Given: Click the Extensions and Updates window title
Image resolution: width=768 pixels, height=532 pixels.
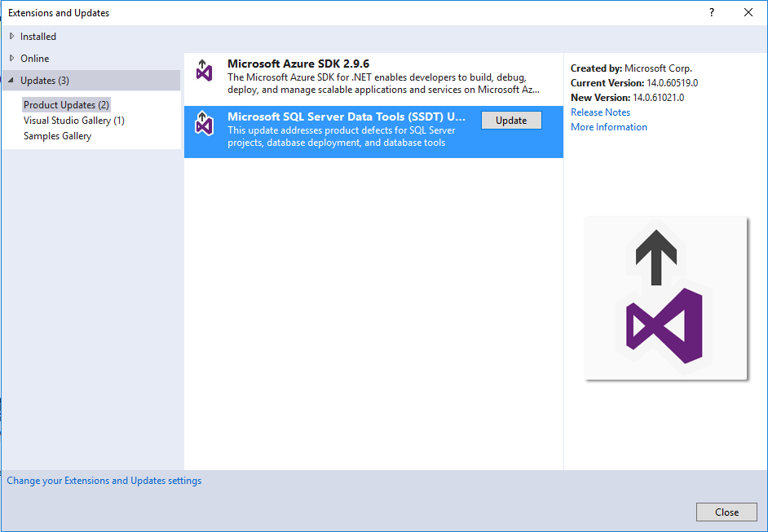Looking at the screenshot, I should [59, 13].
